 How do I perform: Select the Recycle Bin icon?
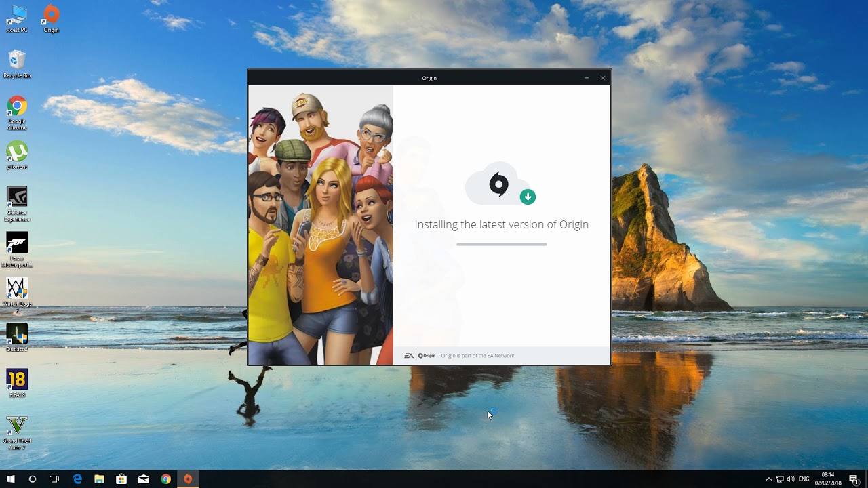(x=17, y=64)
